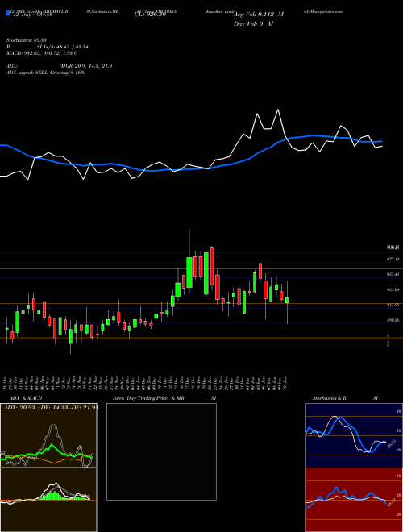The image size is (403, 532).
Task: Click the 'Avg Vol: 0.112 M' text
Action: 259,15
